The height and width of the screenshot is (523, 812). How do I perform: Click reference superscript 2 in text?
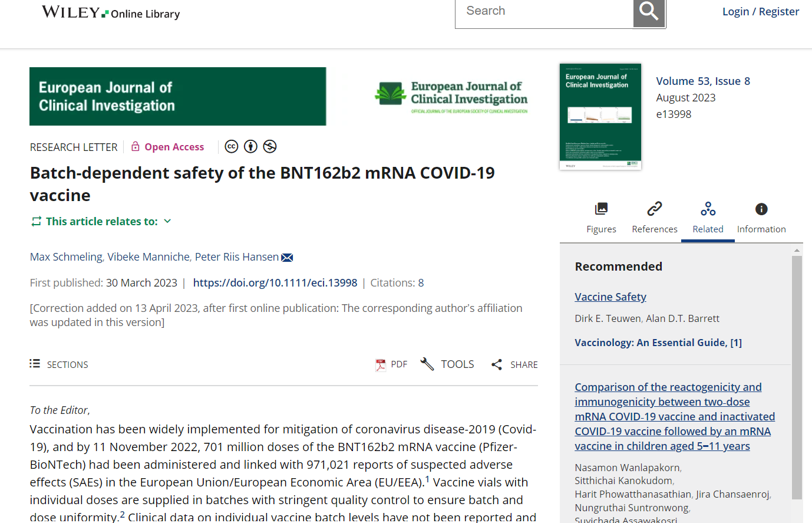click(x=123, y=515)
